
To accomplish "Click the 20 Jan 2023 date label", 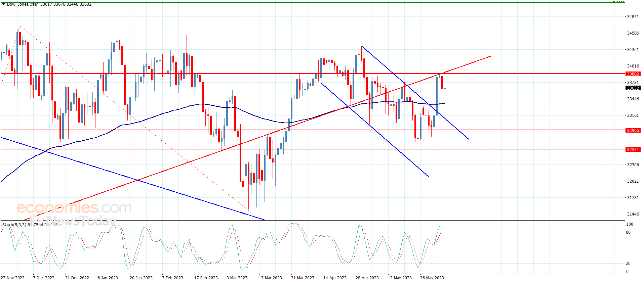I will click(x=141, y=278).
